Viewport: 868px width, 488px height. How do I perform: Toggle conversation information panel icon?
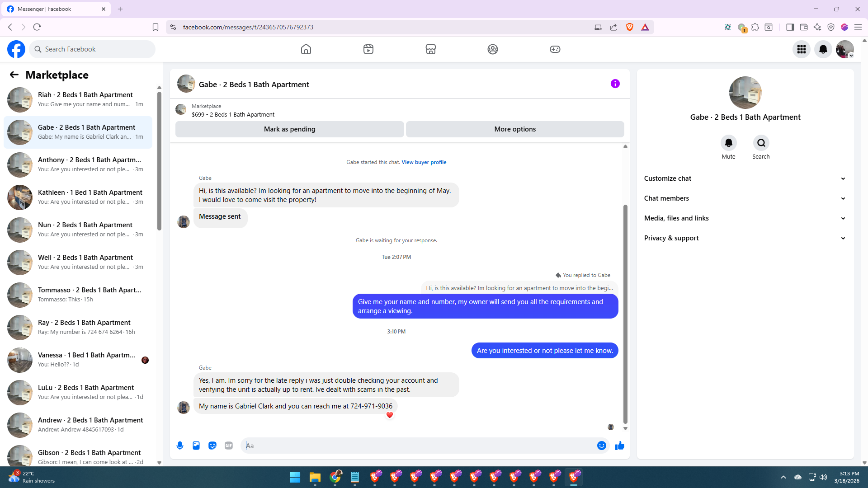615,84
